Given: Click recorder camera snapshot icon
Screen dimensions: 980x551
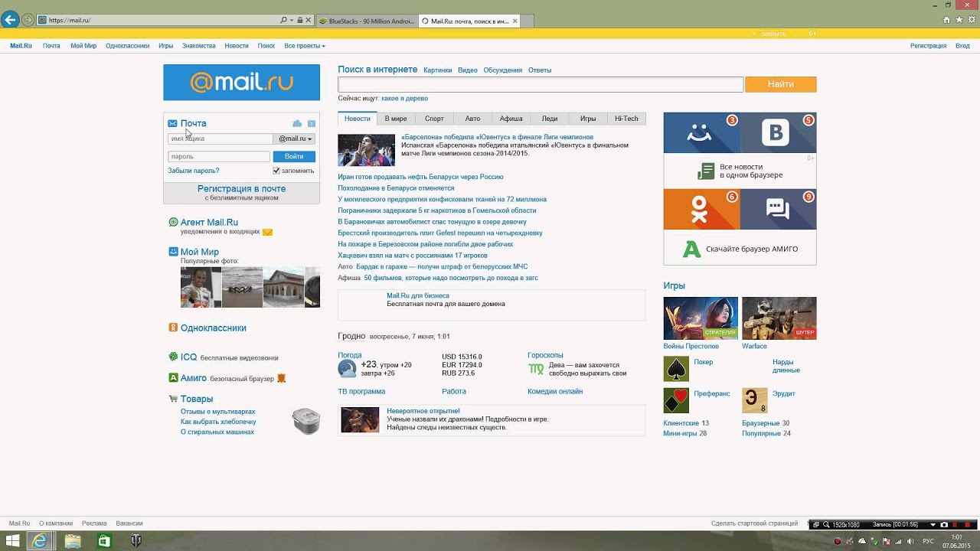Looking at the screenshot, I should (944, 525).
